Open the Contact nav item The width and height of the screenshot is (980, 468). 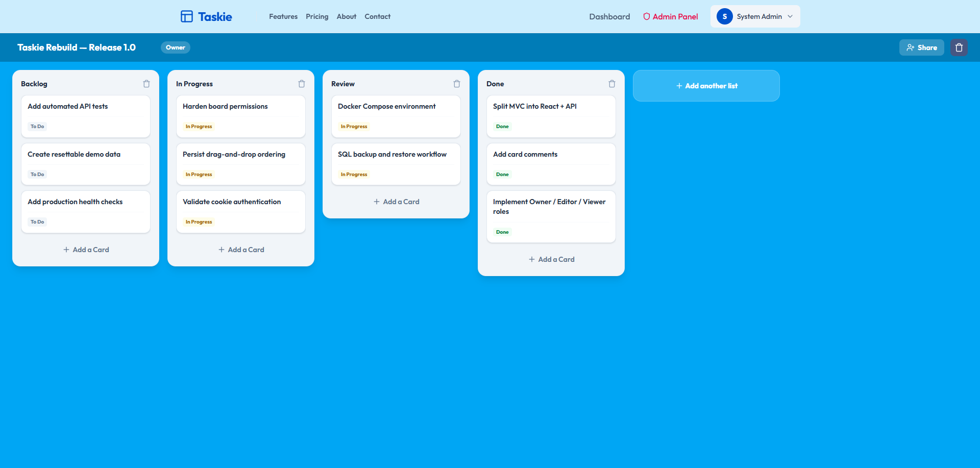pos(378,16)
